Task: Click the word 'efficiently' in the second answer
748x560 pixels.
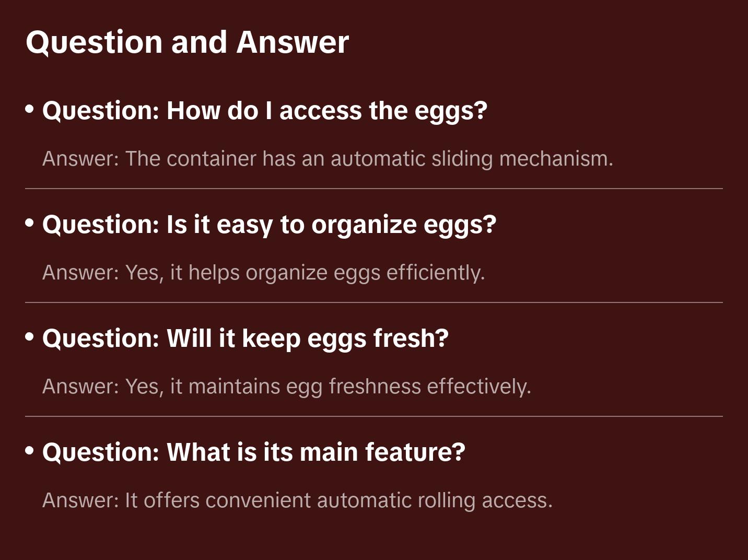Action: pos(435,273)
